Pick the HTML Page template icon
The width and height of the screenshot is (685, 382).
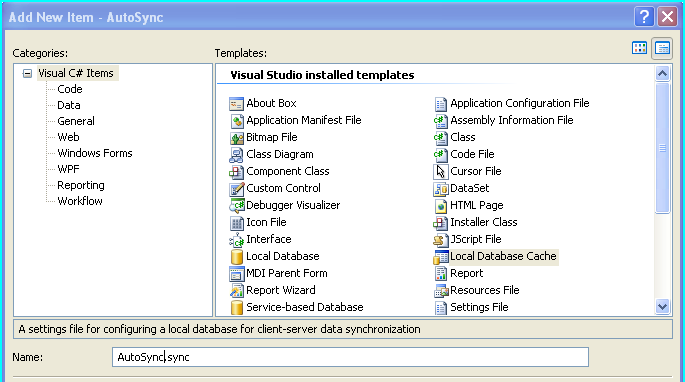tap(440, 205)
